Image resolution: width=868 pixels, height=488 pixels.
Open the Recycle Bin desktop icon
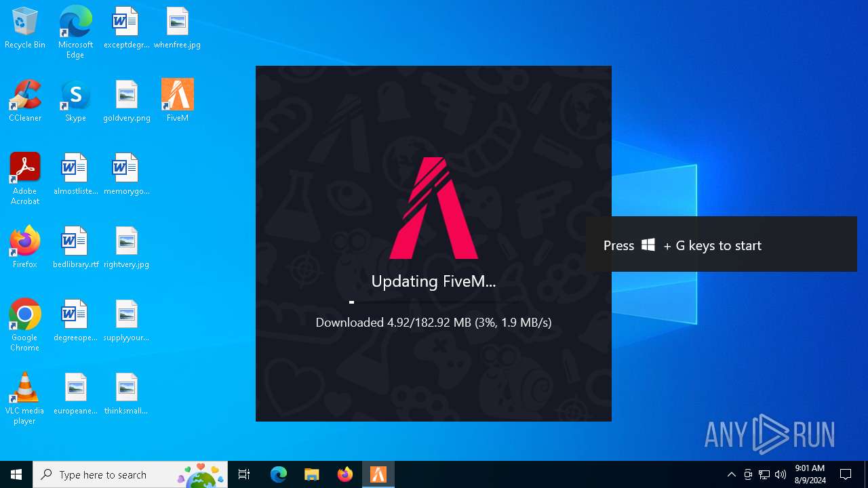pyautogui.click(x=25, y=28)
